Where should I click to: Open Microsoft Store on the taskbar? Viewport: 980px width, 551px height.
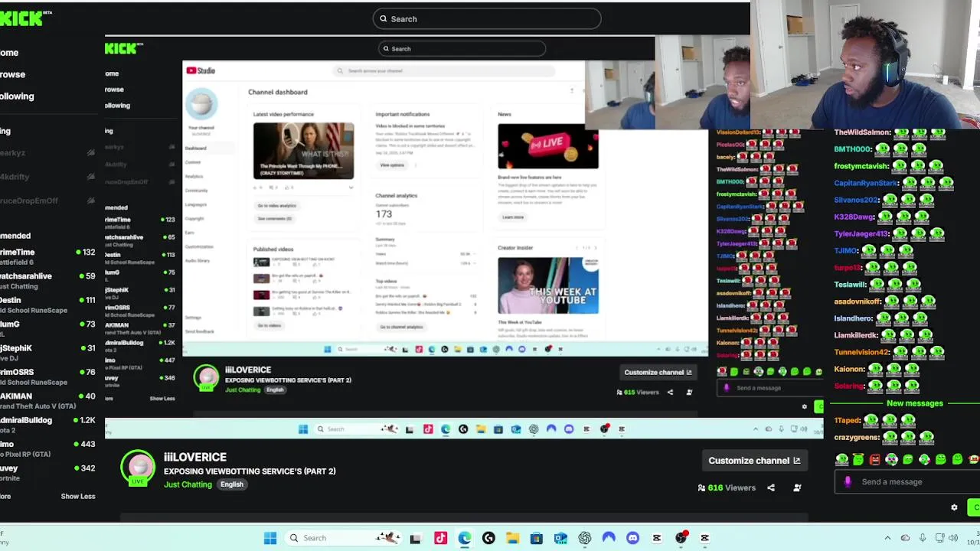(x=537, y=538)
